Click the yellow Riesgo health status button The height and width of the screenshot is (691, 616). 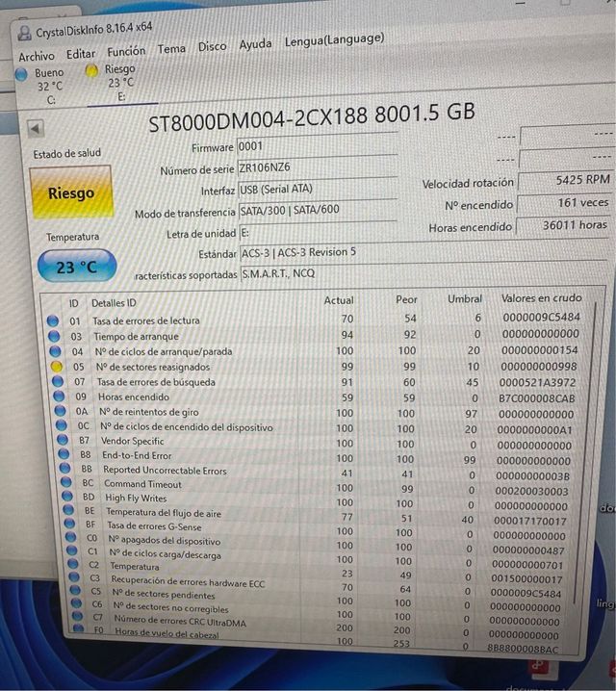[71, 192]
